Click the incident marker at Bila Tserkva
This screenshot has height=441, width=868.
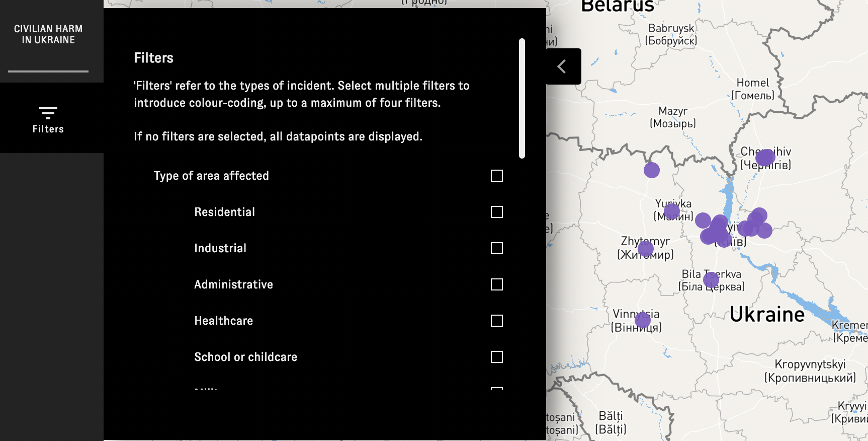tap(711, 279)
